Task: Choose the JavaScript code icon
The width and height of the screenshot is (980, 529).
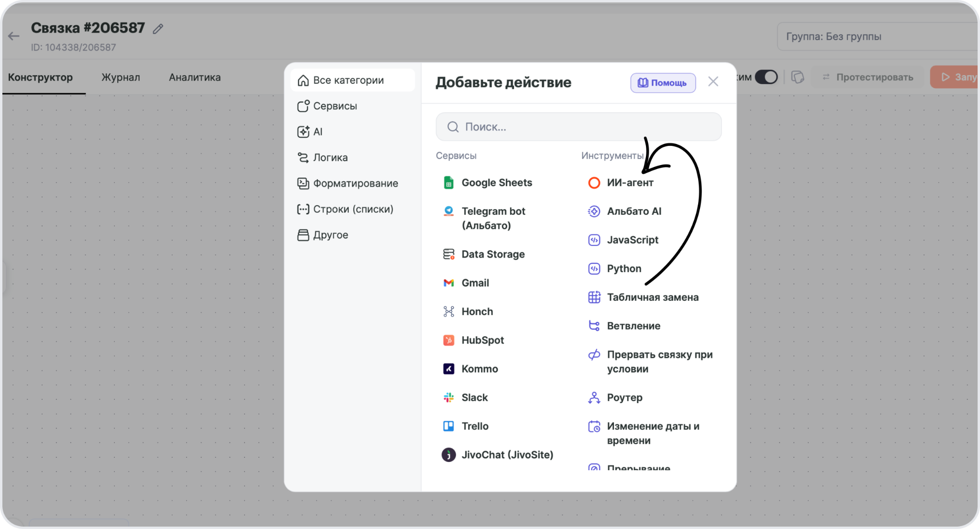Action: tap(594, 240)
